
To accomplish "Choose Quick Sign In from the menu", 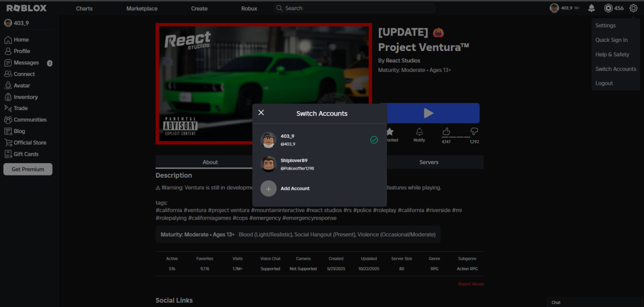I will [x=611, y=40].
